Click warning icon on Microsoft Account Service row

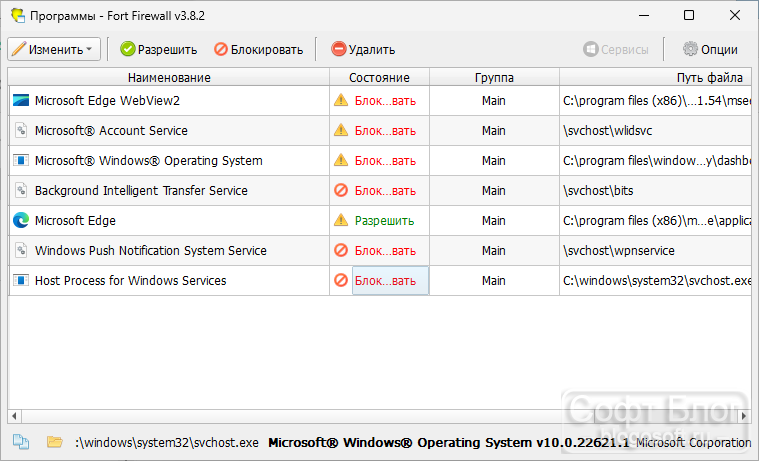(341, 130)
